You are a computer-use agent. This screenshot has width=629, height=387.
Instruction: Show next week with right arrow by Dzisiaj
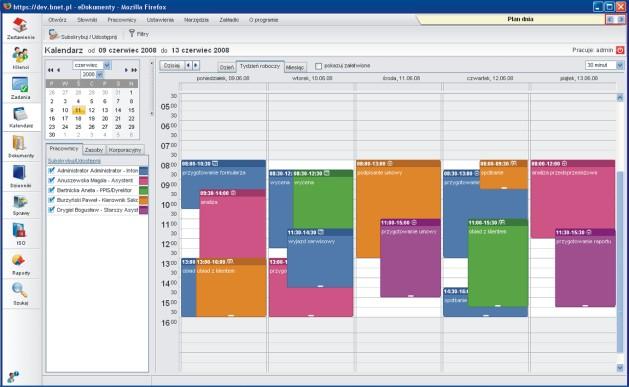[x=196, y=65]
